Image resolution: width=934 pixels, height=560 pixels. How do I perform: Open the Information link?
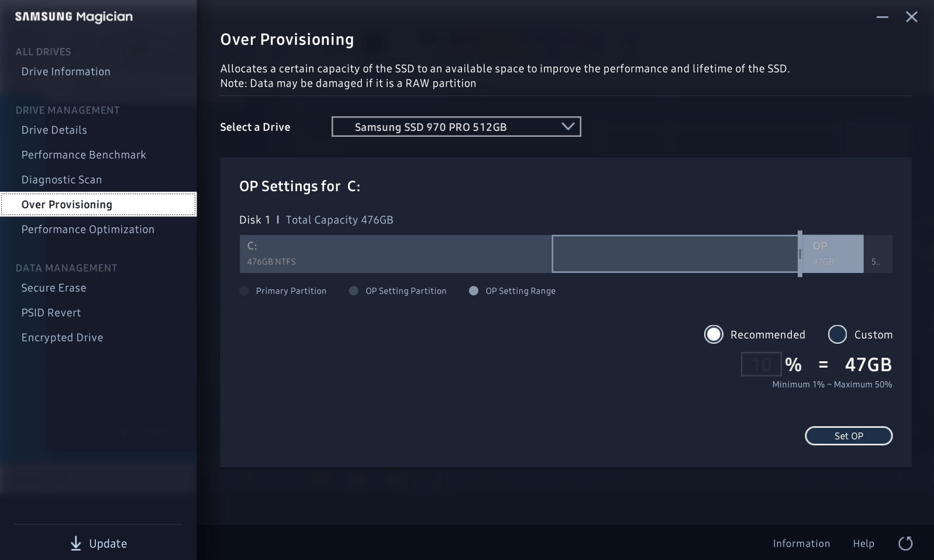point(801,544)
